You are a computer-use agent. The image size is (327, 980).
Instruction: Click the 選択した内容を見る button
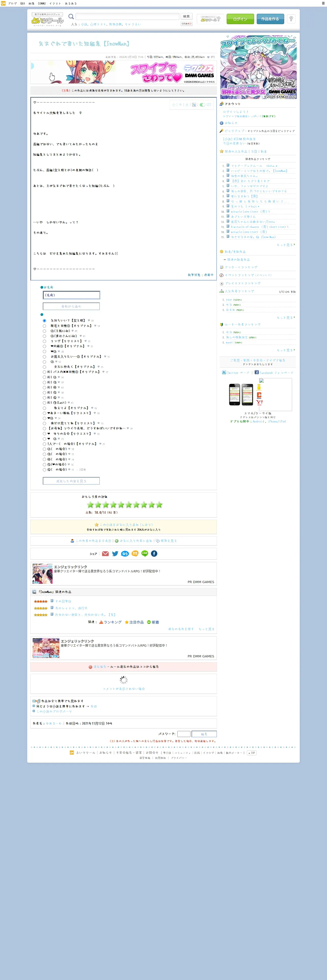(71, 481)
